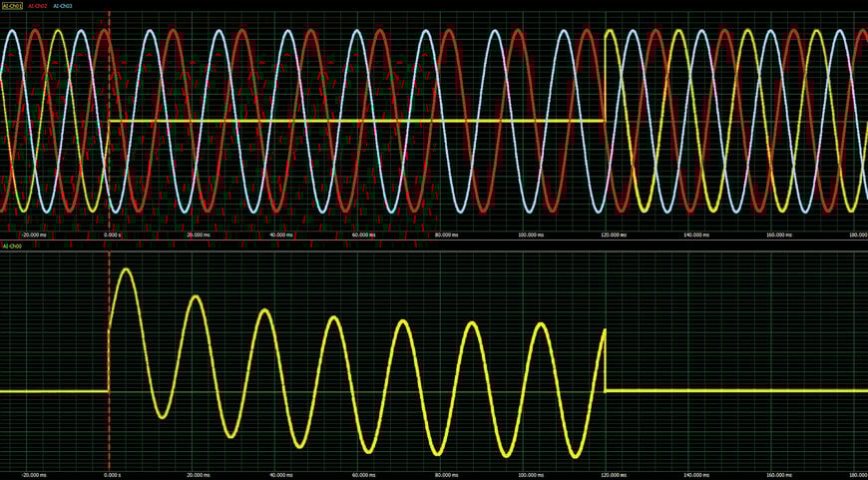Image resolution: width=868 pixels, height=480 pixels.
Task: Click 40.000 ms on the upper time axis
Action: coord(281,236)
